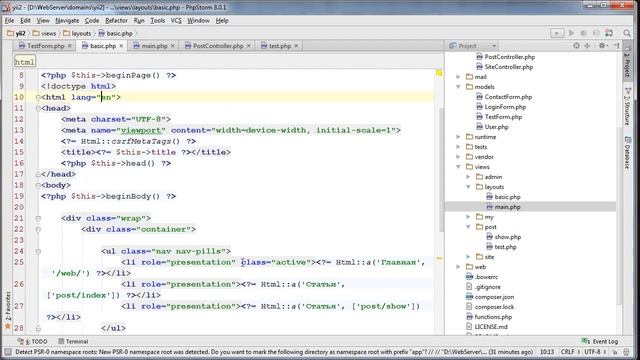Expand the mail folder in Project tree

(x=458, y=77)
